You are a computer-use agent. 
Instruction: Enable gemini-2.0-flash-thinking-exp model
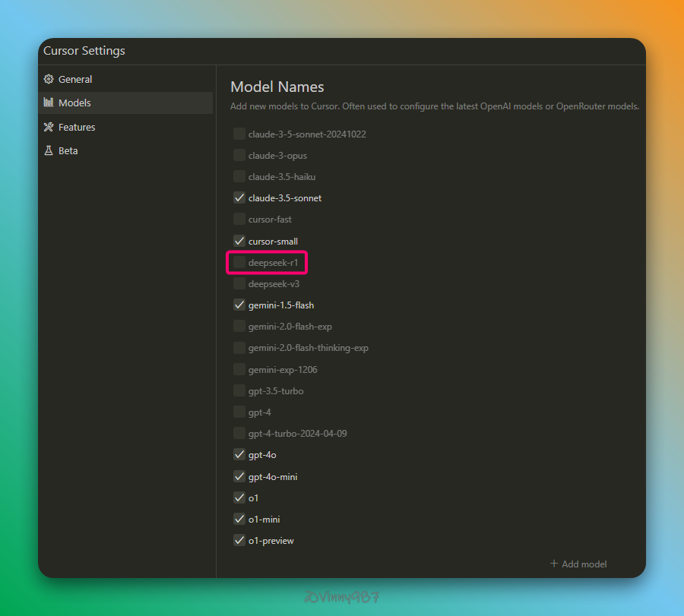pyautogui.click(x=239, y=348)
